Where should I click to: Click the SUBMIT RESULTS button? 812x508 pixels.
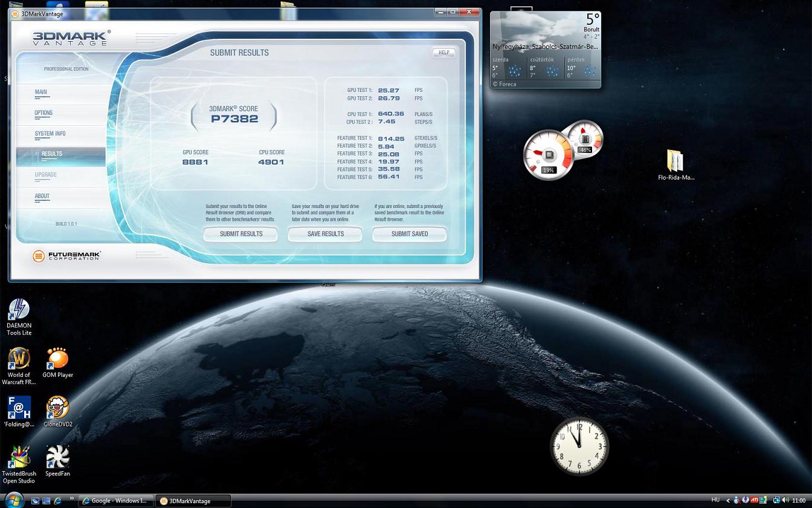click(241, 234)
